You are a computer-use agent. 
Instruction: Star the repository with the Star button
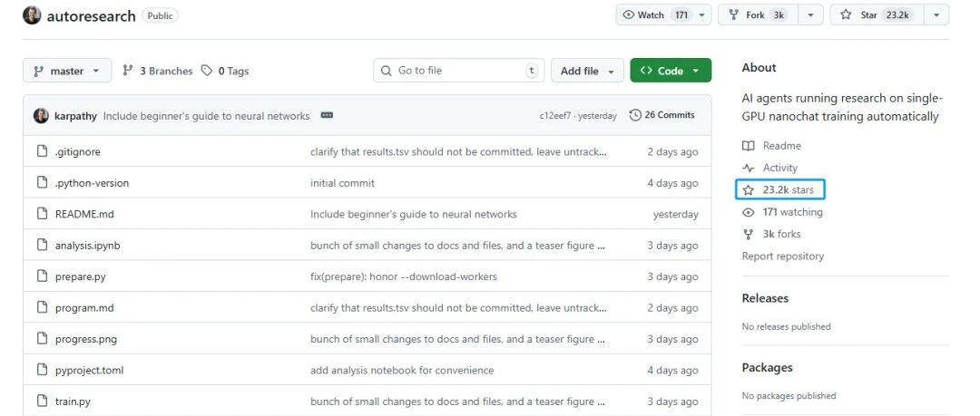pyautogui.click(x=877, y=15)
